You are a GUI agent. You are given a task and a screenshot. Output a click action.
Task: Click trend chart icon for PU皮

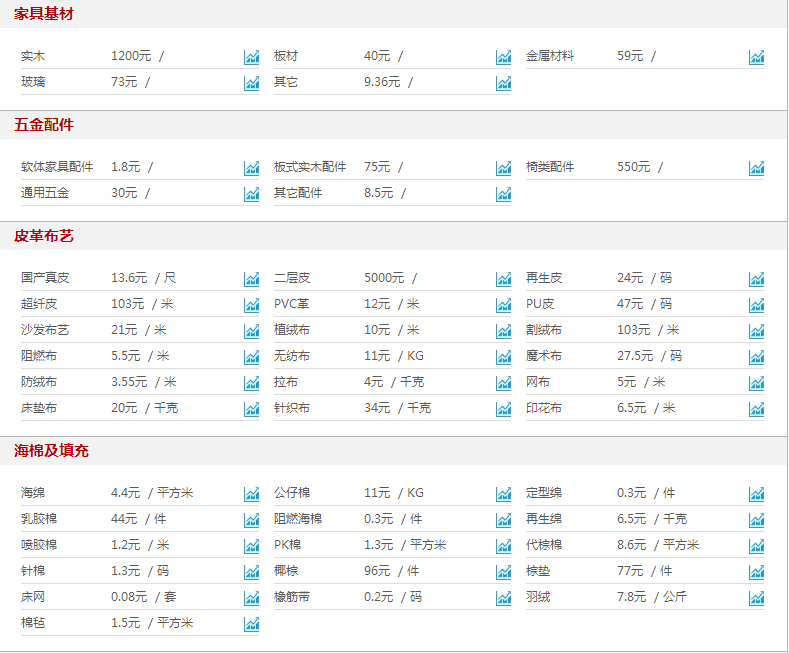point(756,305)
